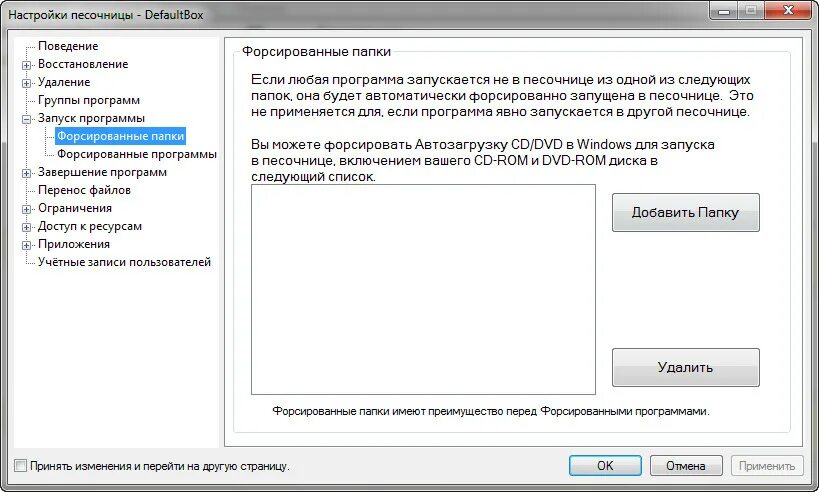Select Запуск программы tree item
The width and height of the screenshot is (819, 492).
[91, 118]
